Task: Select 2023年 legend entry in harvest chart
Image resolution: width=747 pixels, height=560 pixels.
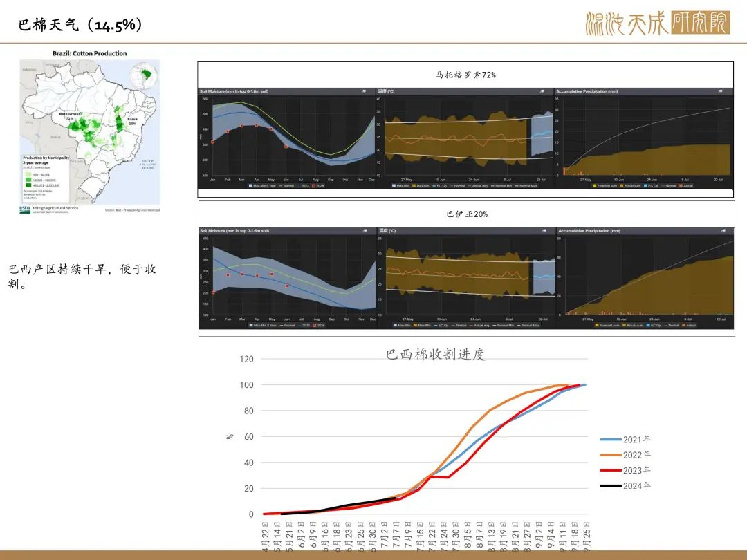Action: click(x=625, y=471)
